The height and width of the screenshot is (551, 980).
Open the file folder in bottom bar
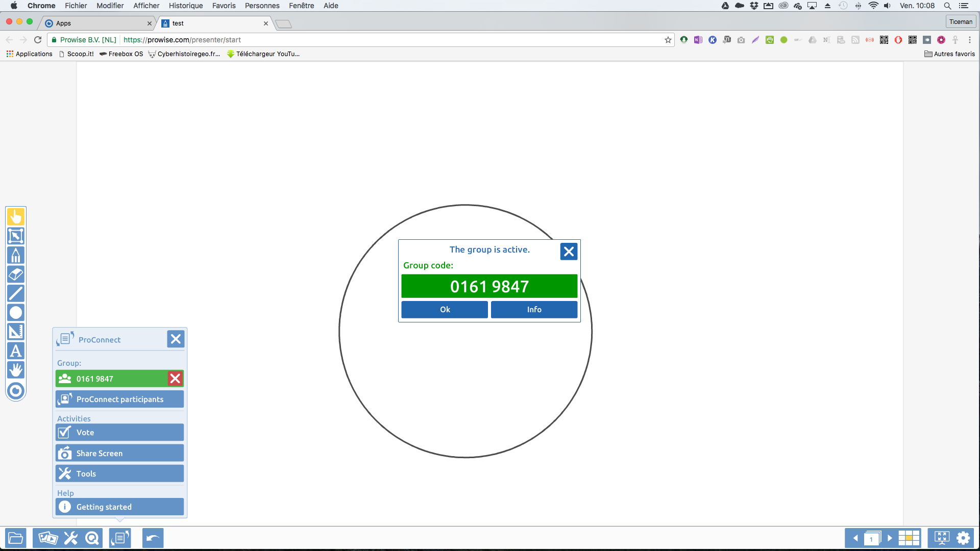(x=16, y=538)
